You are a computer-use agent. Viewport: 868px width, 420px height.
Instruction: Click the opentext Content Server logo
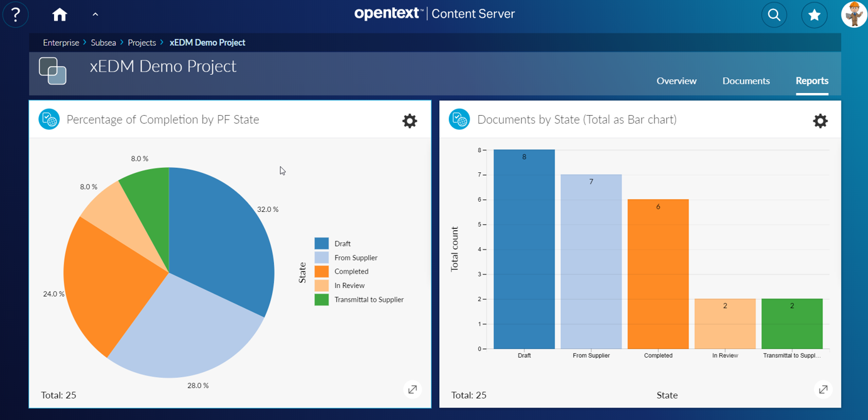[434, 14]
